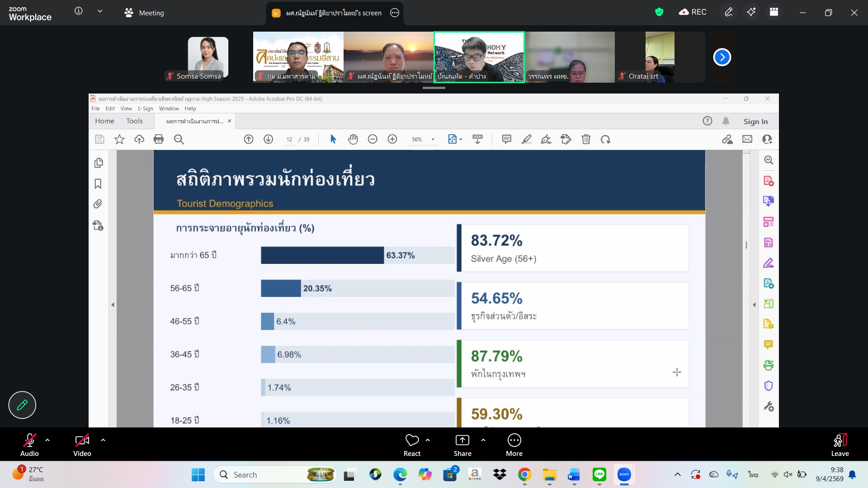Go to next page arrow in Acrobat
This screenshot has width=868, height=488.
click(x=269, y=139)
